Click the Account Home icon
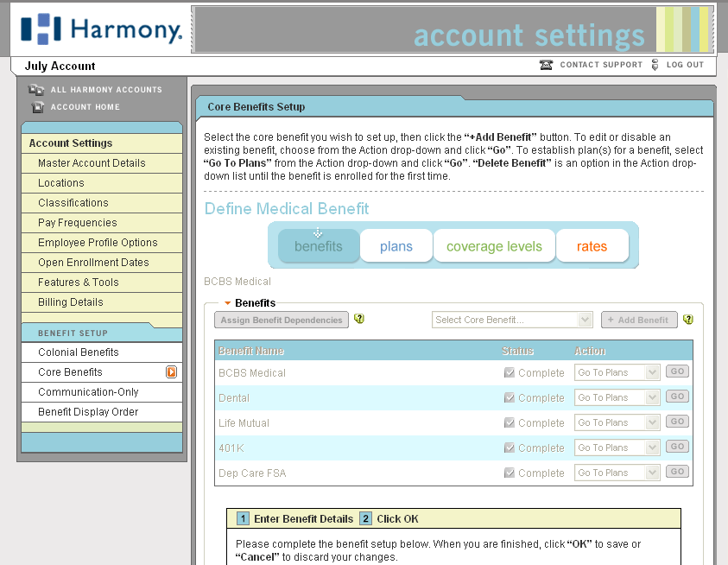 click(x=37, y=107)
